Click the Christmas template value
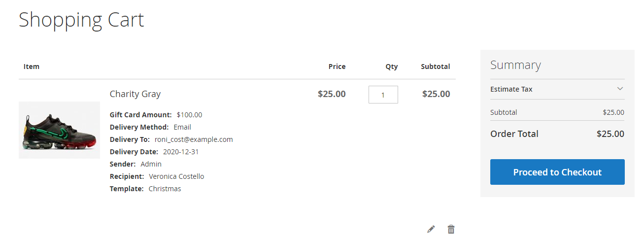Image resolution: width=644 pixels, height=238 pixels. tap(165, 189)
